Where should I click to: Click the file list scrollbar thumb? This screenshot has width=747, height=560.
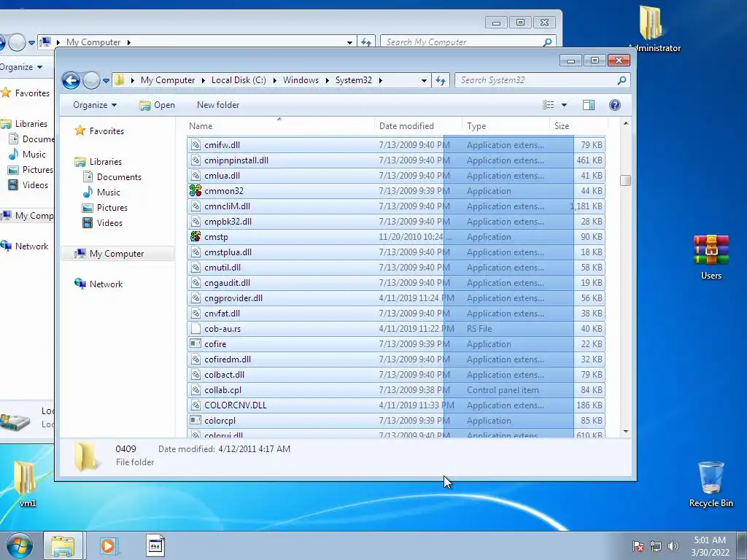coord(625,181)
